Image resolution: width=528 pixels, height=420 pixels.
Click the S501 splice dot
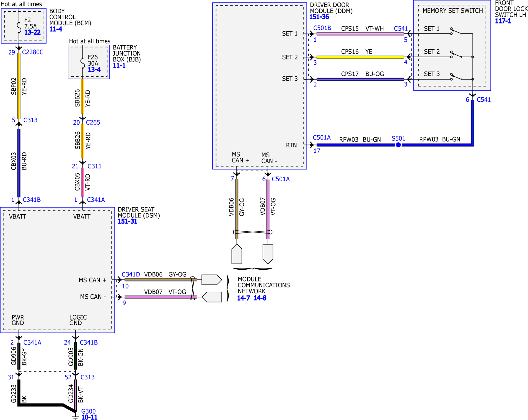pos(398,145)
